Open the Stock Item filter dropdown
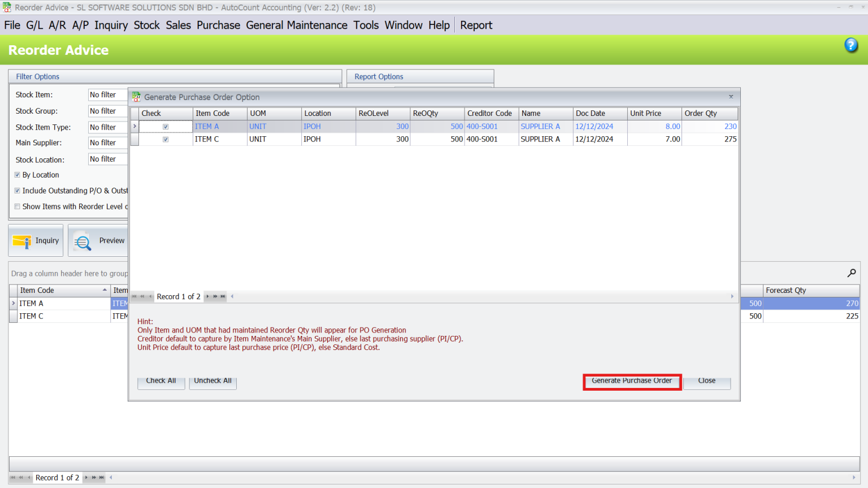 click(107, 94)
